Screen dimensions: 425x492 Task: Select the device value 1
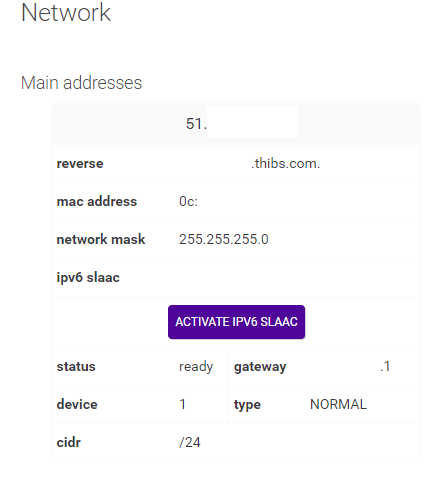(x=182, y=404)
